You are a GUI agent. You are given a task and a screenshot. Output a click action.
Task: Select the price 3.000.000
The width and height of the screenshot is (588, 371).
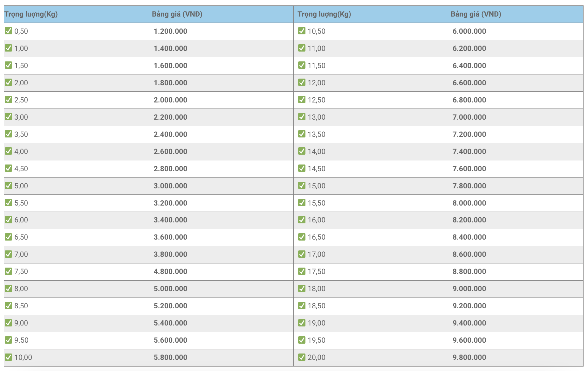(170, 186)
